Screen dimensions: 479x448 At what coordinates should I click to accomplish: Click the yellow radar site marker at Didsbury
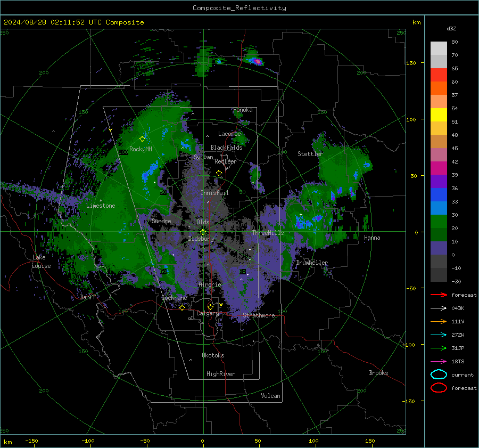click(x=203, y=232)
